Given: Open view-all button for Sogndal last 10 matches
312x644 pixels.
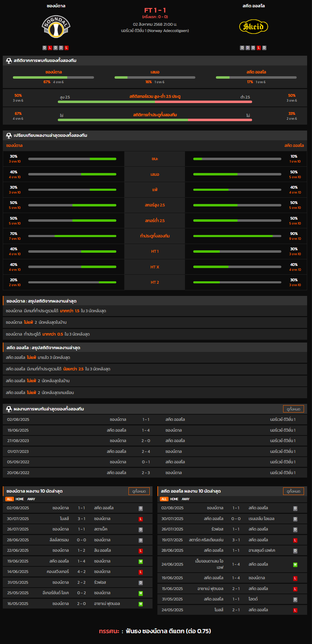Looking at the screenshot, I should coord(139,491).
